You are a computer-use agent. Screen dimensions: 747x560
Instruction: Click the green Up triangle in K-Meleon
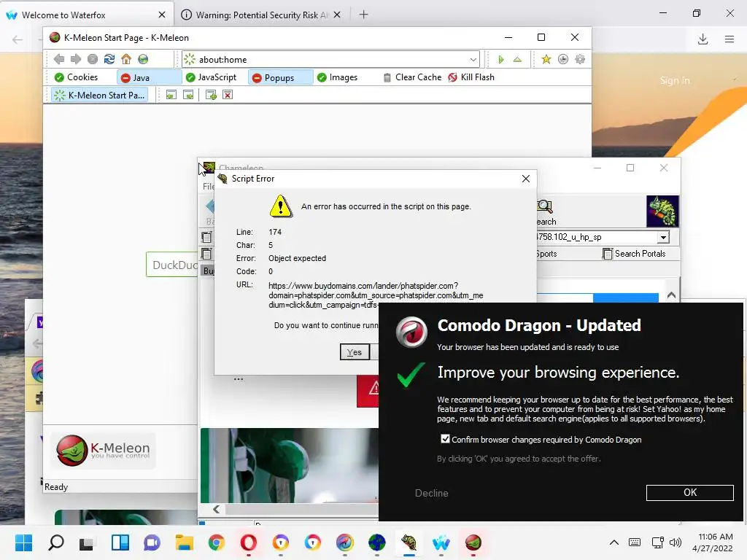point(517,60)
